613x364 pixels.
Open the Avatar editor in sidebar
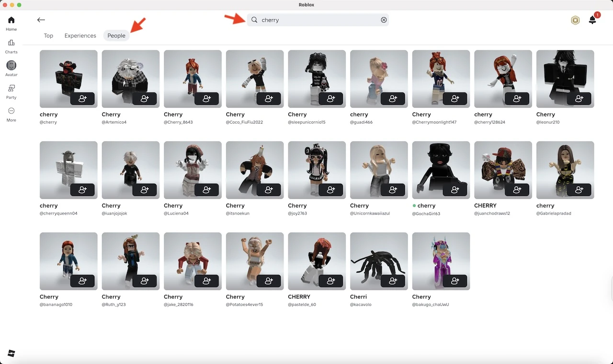point(11,68)
